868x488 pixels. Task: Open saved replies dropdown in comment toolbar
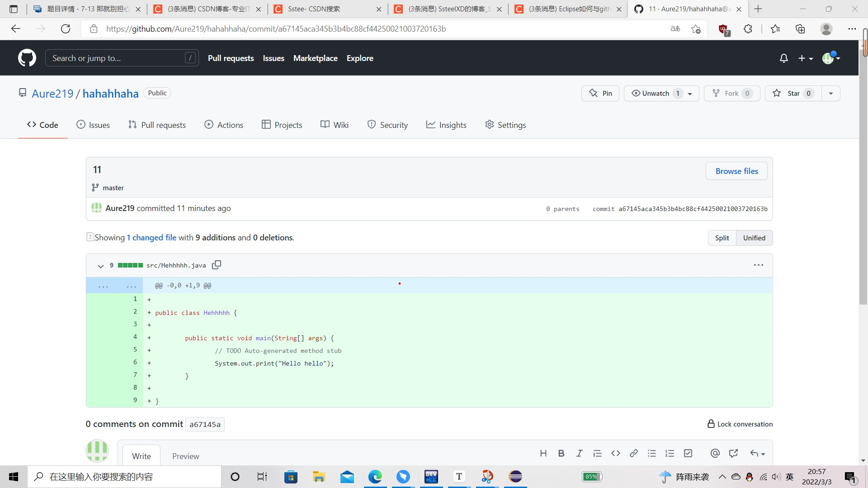coord(757,453)
